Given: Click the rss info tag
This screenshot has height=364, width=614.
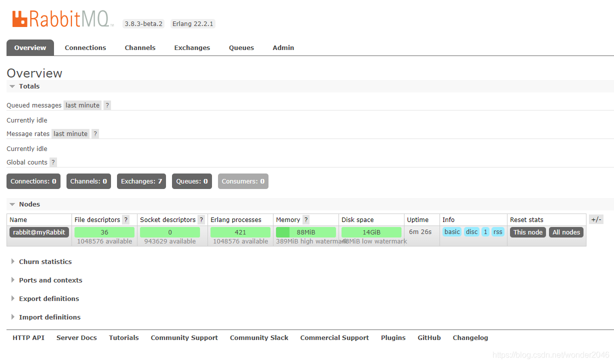Looking at the screenshot, I should [x=498, y=232].
